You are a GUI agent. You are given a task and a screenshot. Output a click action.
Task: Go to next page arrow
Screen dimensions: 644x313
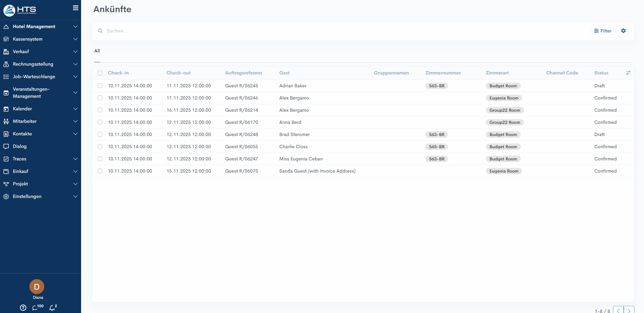(629, 311)
